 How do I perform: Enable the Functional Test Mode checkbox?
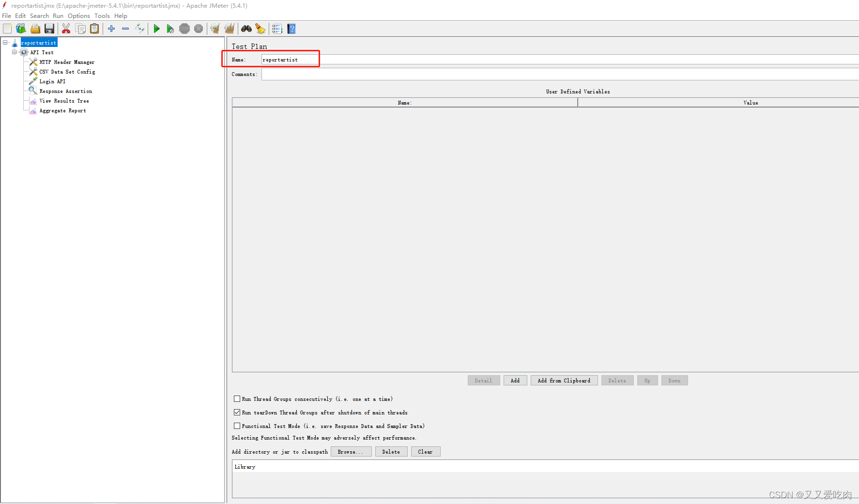click(237, 426)
